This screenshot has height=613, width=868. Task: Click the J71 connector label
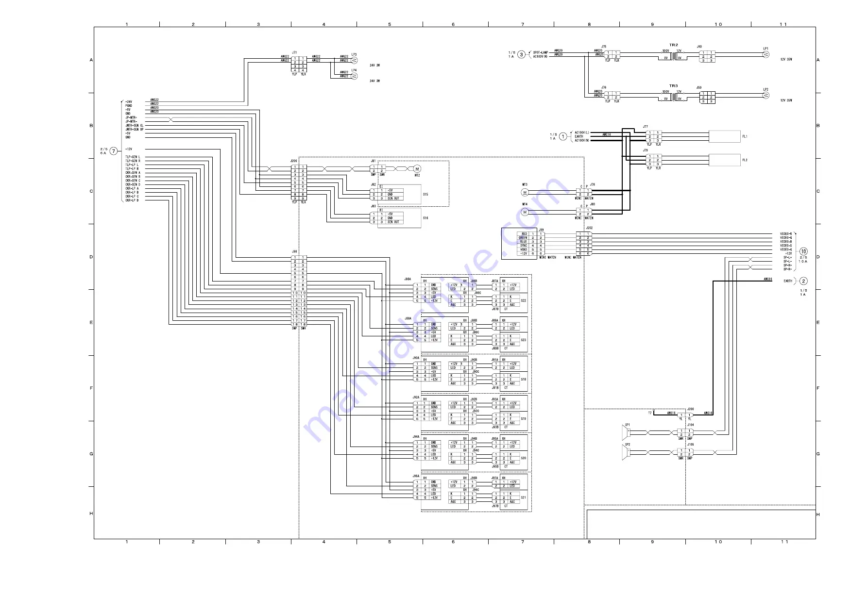294,52
